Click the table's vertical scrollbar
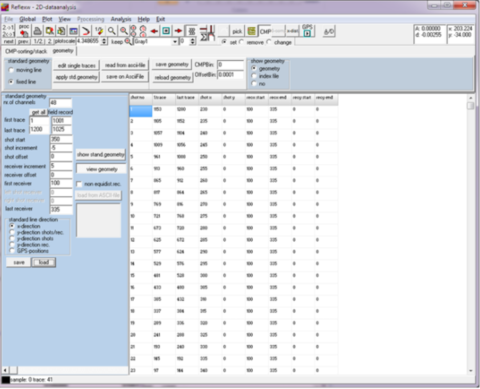 pos(471,234)
